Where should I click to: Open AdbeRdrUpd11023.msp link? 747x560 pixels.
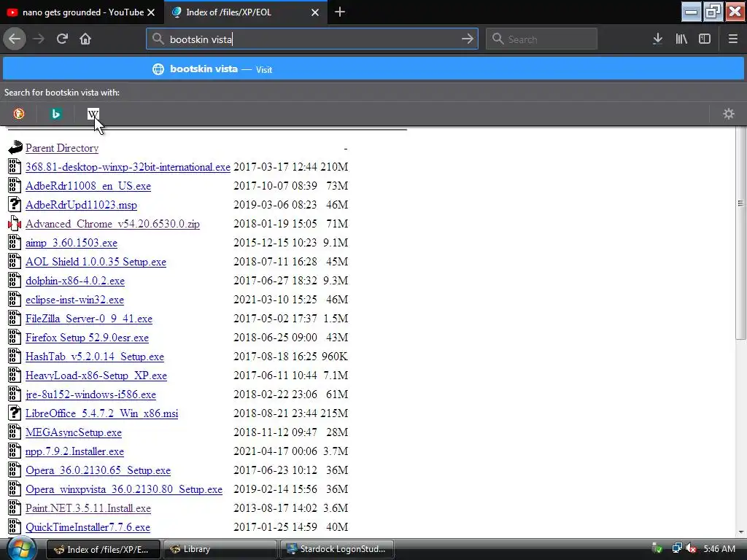(81, 205)
